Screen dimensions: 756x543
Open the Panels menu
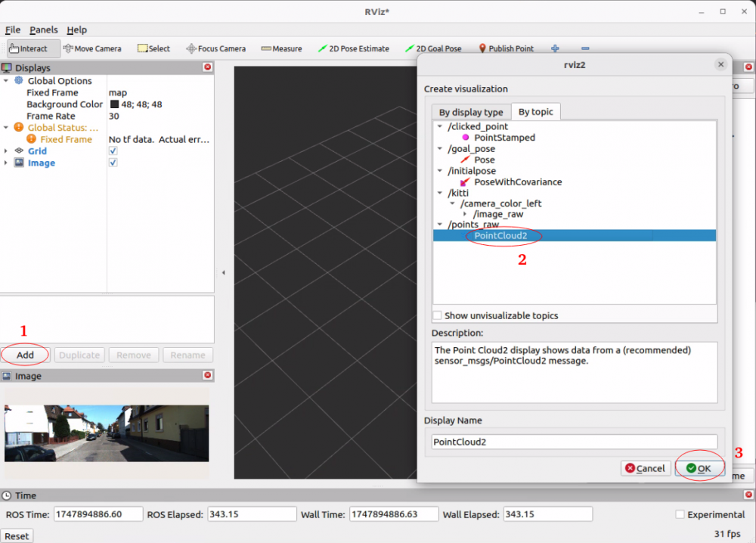[x=43, y=29]
